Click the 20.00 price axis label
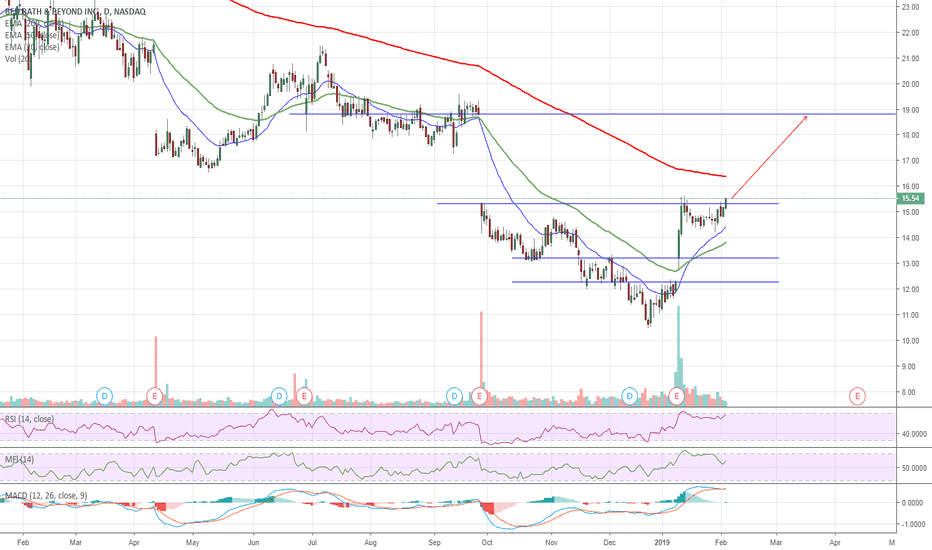The image size is (932, 550). tap(910, 84)
